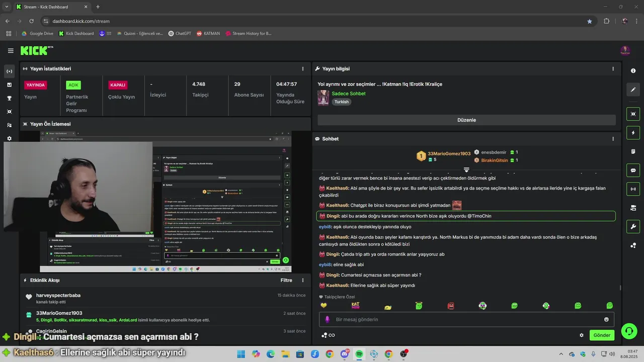
Task: Open the hamburger menu beside the Kick logo
Action: tap(11, 51)
